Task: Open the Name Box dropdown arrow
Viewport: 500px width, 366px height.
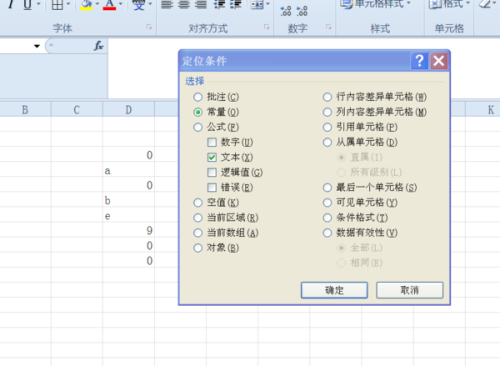Action: coord(37,46)
